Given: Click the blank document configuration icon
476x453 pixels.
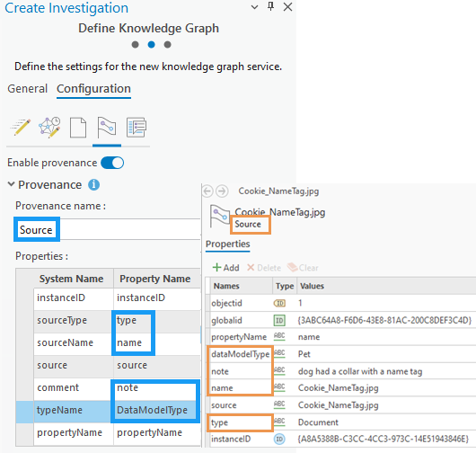Looking at the screenshot, I should pyautogui.click(x=78, y=128).
